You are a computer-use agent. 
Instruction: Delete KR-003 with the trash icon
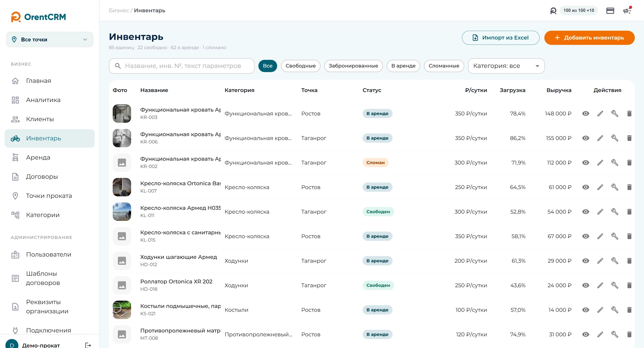[x=629, y=114]
